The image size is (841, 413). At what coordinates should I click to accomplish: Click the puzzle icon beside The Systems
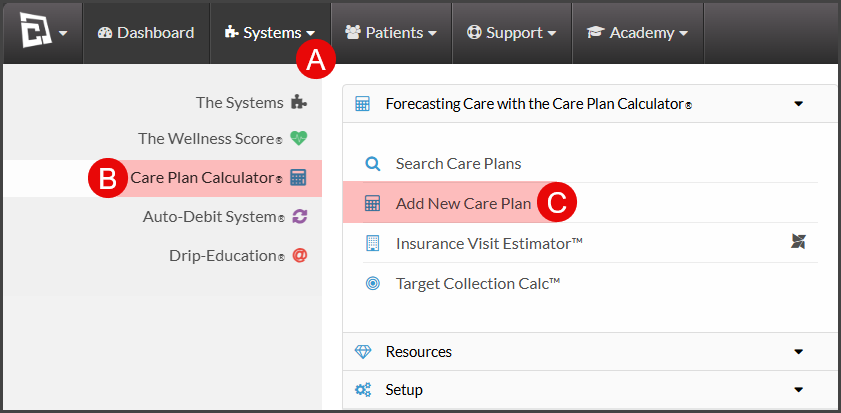(x=299, y=102)
